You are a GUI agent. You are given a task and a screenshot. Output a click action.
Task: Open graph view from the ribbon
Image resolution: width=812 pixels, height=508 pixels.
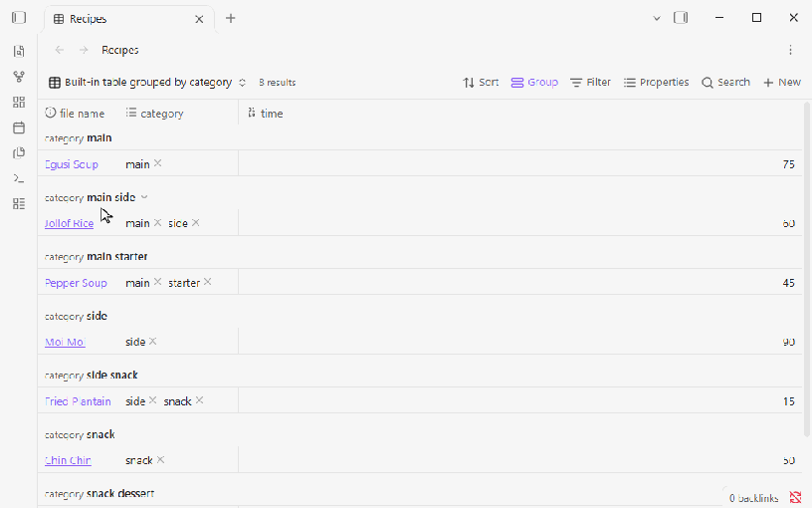tap(19, 77)
